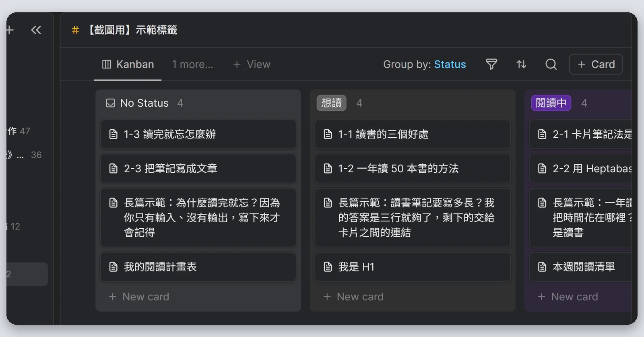This screenshot has width=644, height=337.
Task: Open card 1-2 一年讀 50 本書的方法
Action: [x=413, y=168]
